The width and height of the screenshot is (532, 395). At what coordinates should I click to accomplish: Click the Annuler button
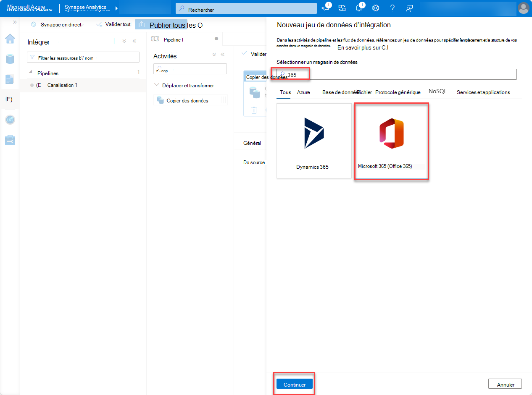tap(505, 384)
